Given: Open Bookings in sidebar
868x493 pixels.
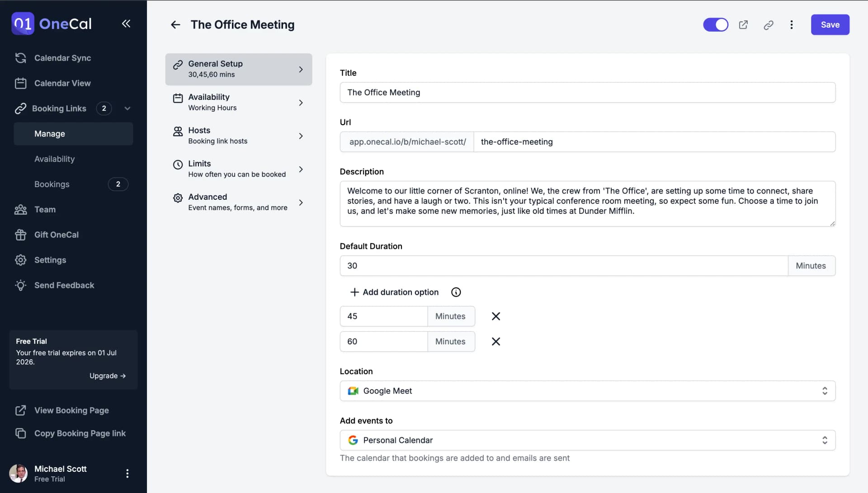Looking at the screenshot, I should [52, 184].
